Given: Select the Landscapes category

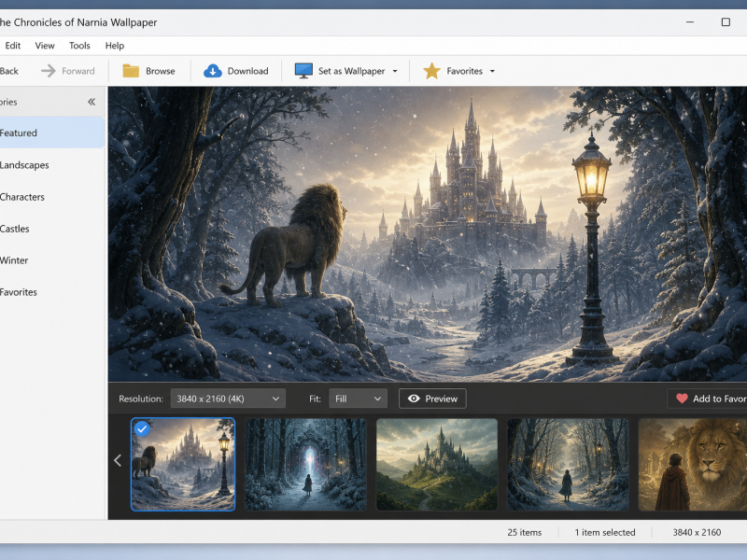Looking at the screenshot, I should click(x=52, y=165).
